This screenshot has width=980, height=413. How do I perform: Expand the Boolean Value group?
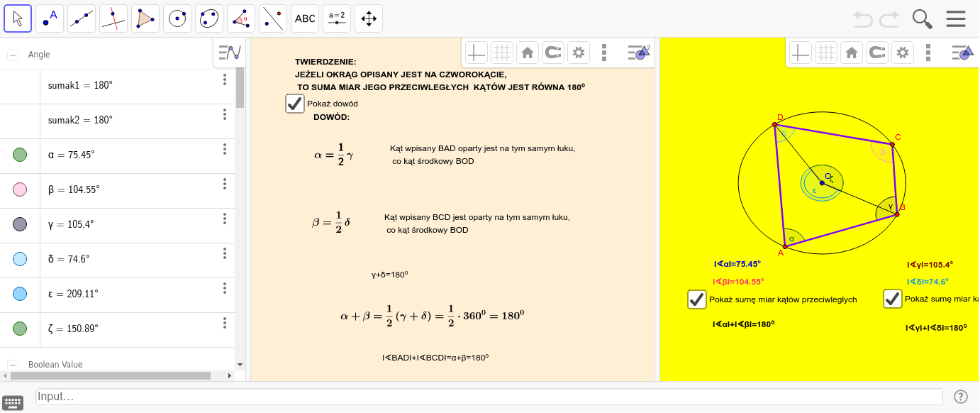point(13,365)
